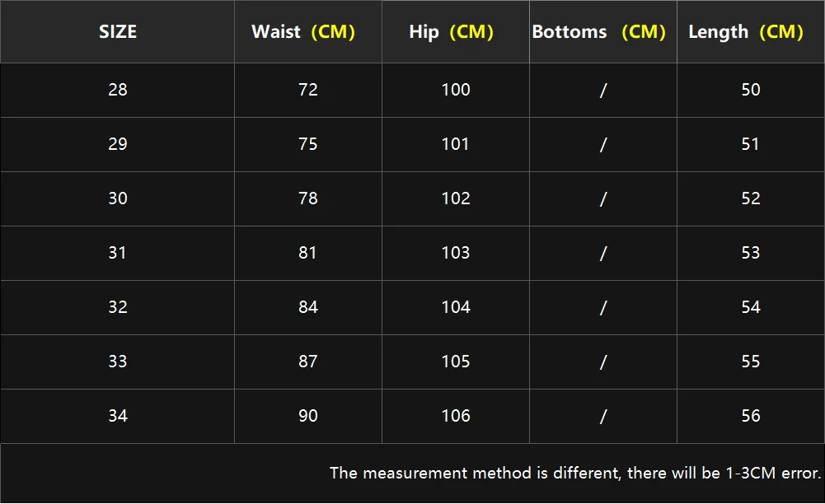Image resolution: width=825 pixels, height=504 pixels.
Task: Click waist value 75
Action: click(307, 144)
